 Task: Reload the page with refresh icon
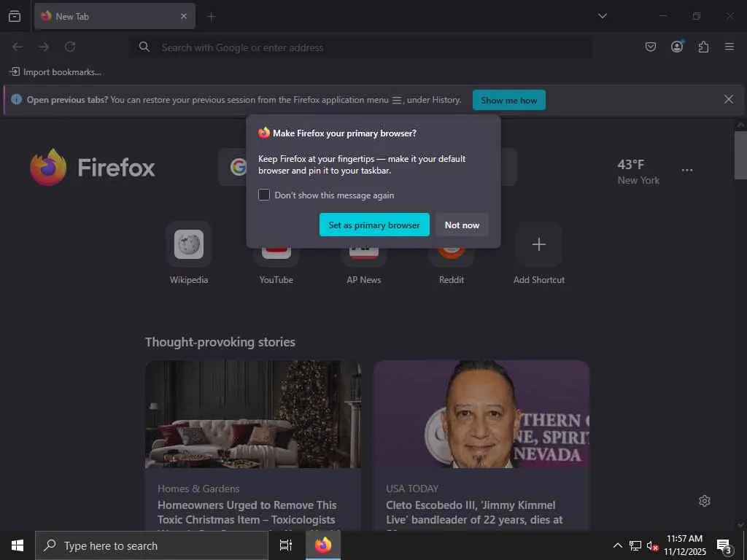click(70, 47)
